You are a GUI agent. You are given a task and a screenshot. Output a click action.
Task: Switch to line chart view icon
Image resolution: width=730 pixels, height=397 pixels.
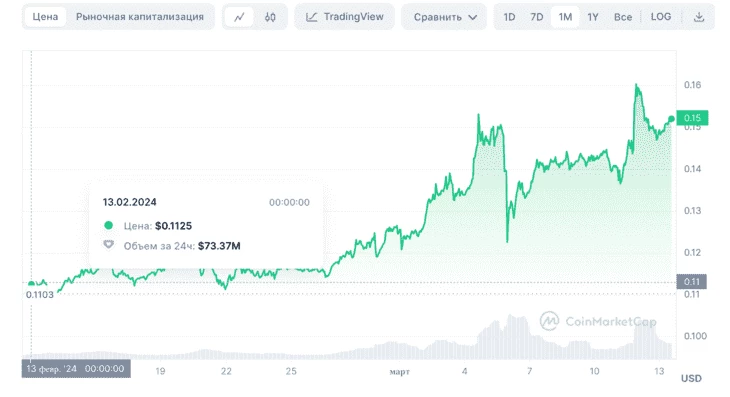tap(239, 17)
